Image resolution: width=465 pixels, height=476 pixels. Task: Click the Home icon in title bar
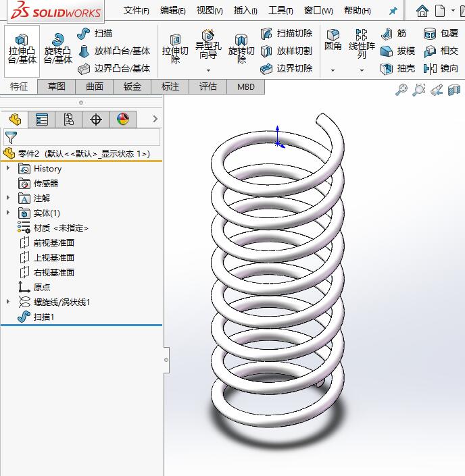tap(422, 11)
